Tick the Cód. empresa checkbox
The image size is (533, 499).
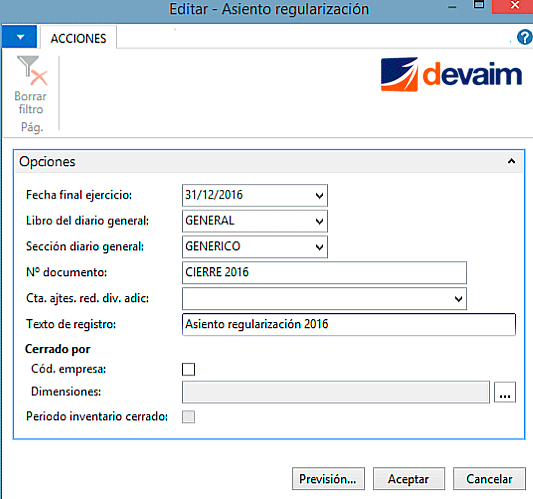[188, 369]
